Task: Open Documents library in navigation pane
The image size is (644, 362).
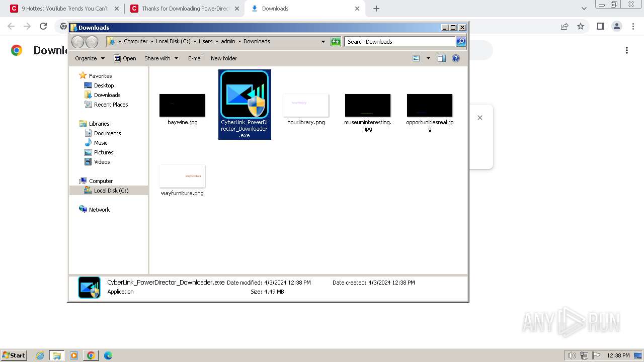Action: coord(107,133)
